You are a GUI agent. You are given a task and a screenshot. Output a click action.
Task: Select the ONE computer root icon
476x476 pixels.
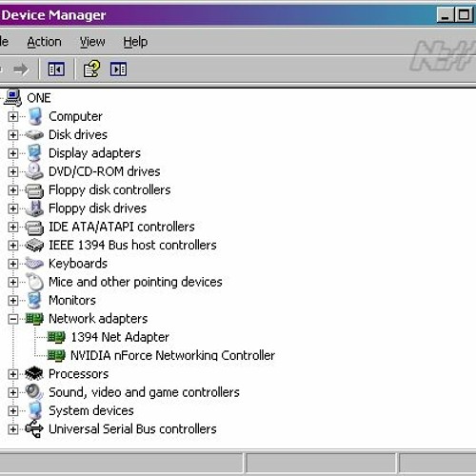point(13,97)
